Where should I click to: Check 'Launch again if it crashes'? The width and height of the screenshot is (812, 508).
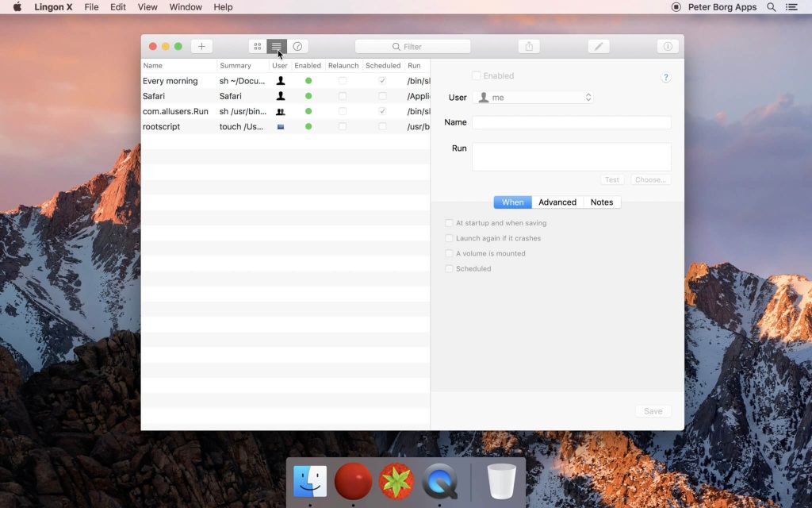(x=450, y=238)
